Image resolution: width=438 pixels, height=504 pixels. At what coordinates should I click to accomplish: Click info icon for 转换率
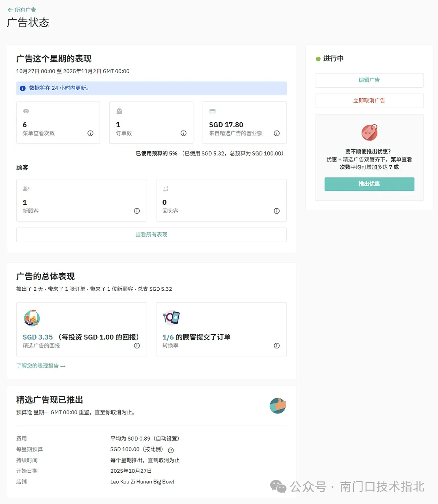(x=277, y=346)
